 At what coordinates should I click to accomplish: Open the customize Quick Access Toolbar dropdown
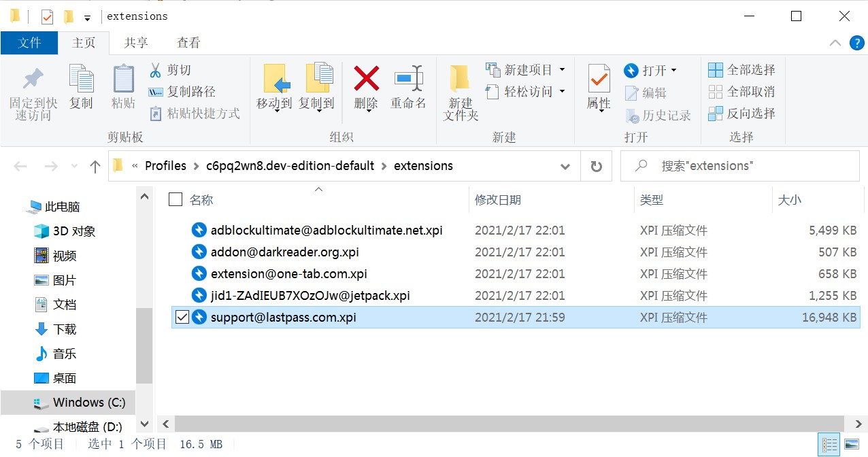(x=87, y=17)
